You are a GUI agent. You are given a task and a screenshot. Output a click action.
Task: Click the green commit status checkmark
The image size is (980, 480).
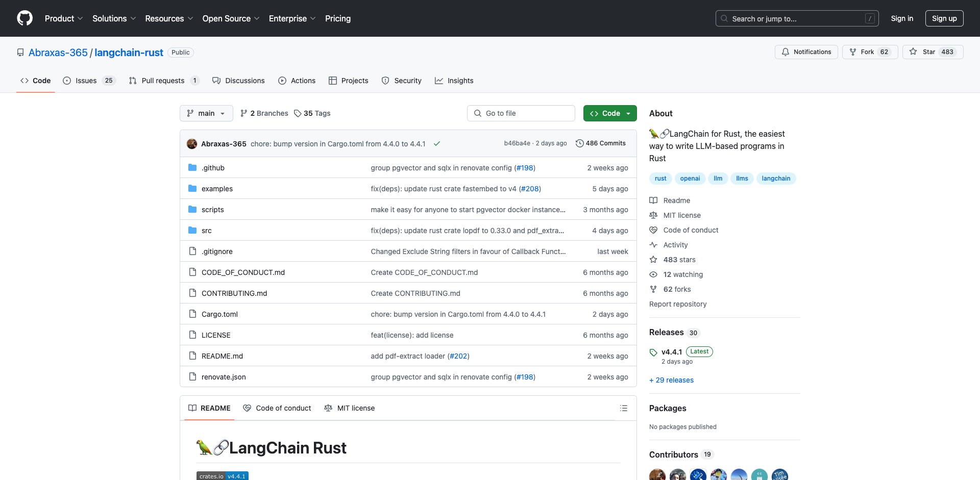click(x=437, y=144)
